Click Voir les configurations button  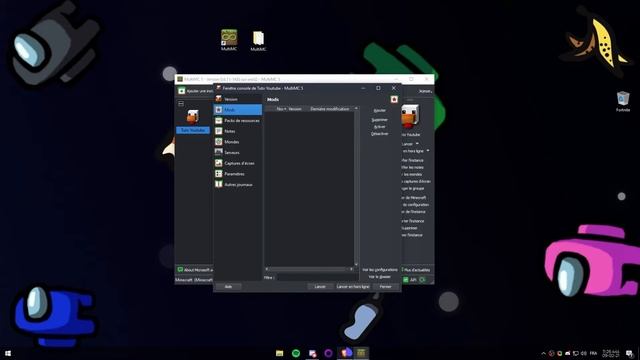click(x=380, y=270)
